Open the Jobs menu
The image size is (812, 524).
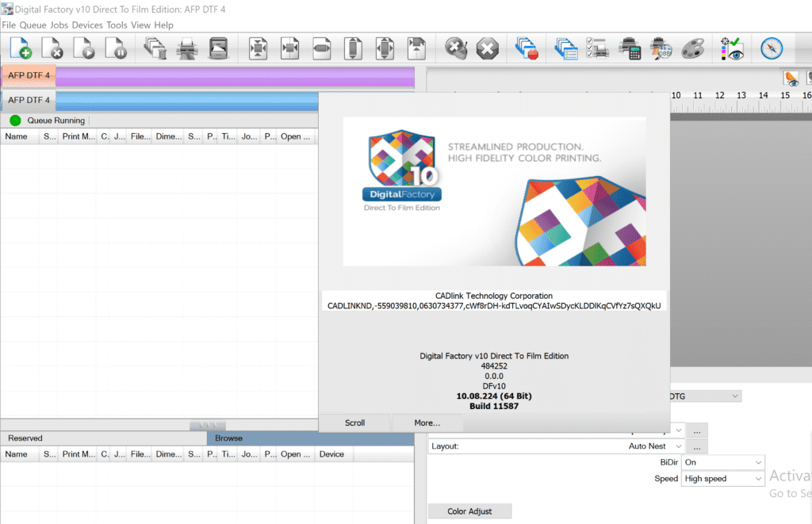tap(59, 25)
